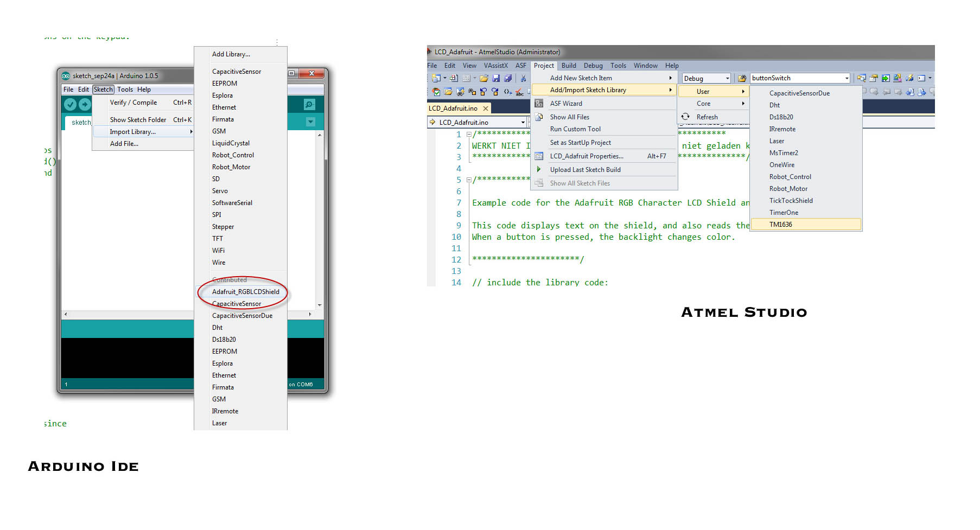Select Show Sketch Folder in Sketch menu
Screen dimensions: 980x530
click(x=143, y=120)
